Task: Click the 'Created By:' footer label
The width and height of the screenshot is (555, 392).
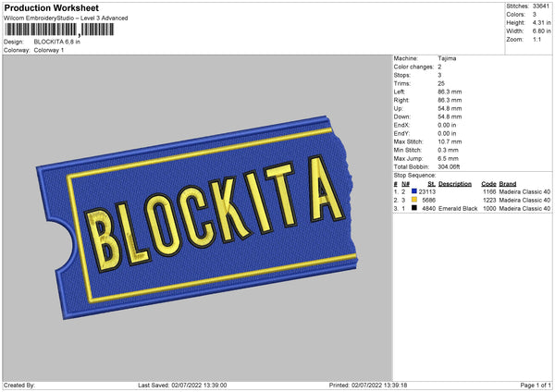Action: click(x=19, y=386)
